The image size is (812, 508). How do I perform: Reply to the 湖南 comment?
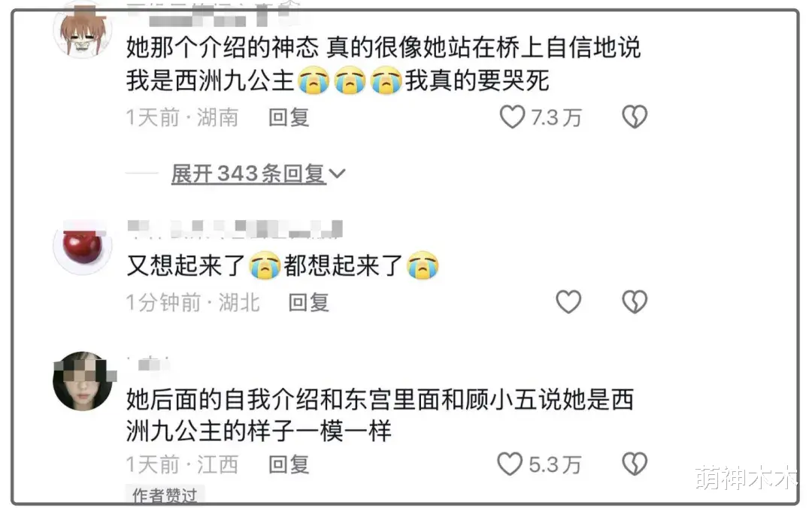point(289,117)
